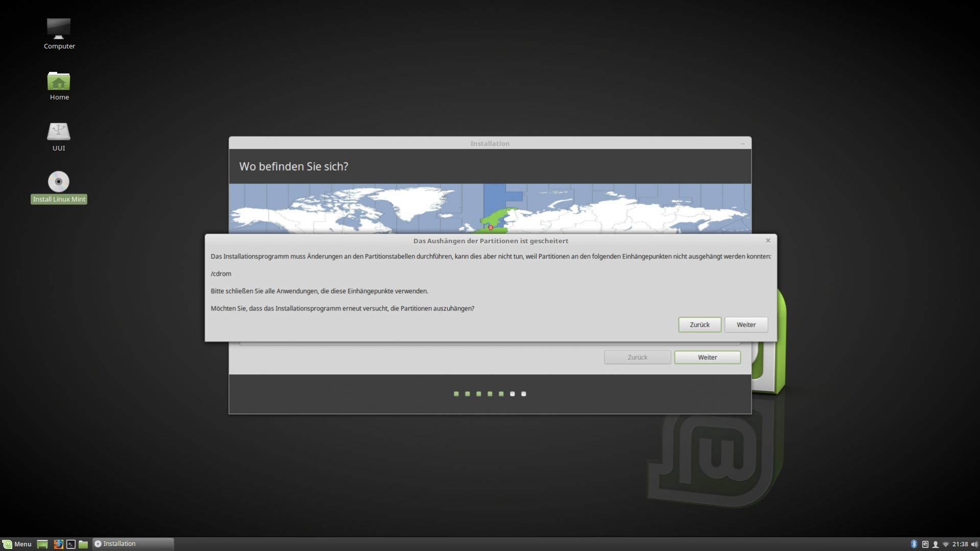Click Weiter in the Installation window

[x=707, y=357]
